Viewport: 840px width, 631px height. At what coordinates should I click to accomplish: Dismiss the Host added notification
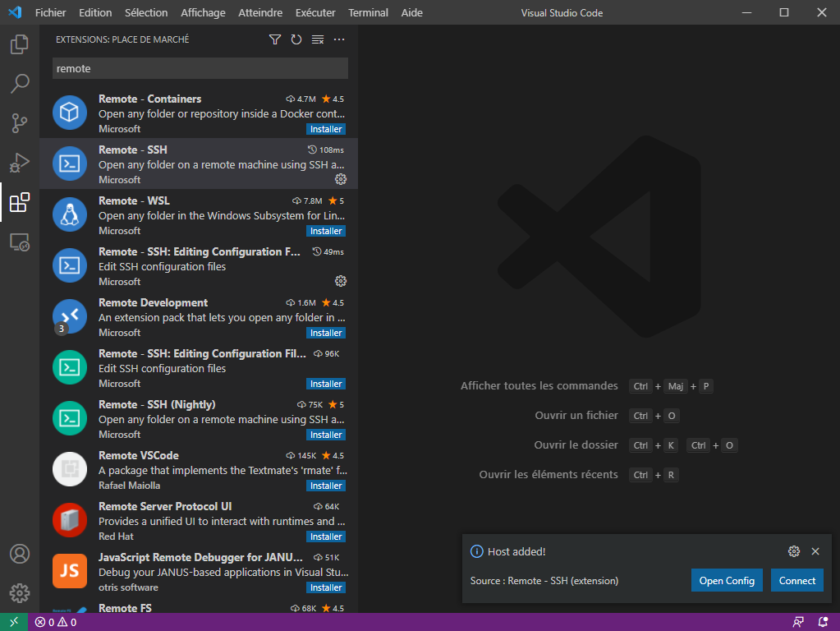(815, 551)
